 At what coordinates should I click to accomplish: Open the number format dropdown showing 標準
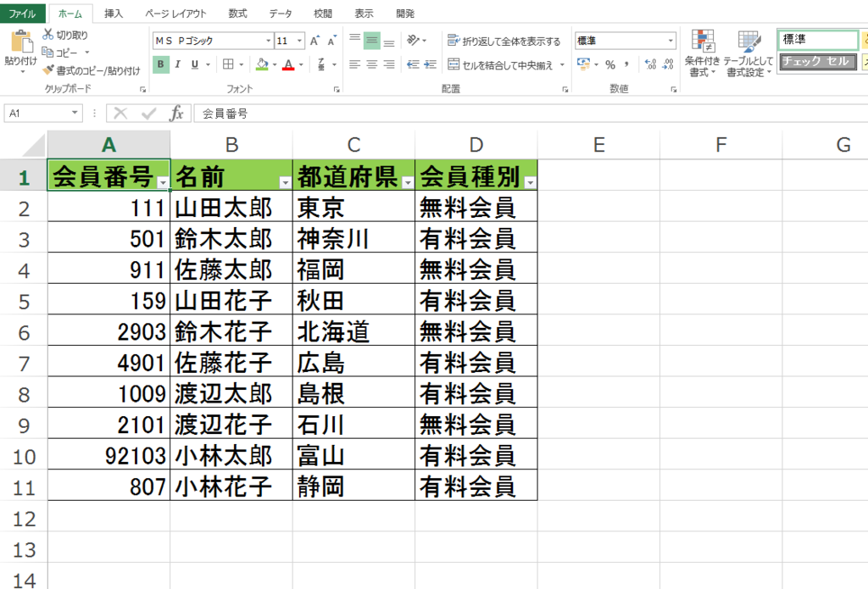tap(670, 40)
